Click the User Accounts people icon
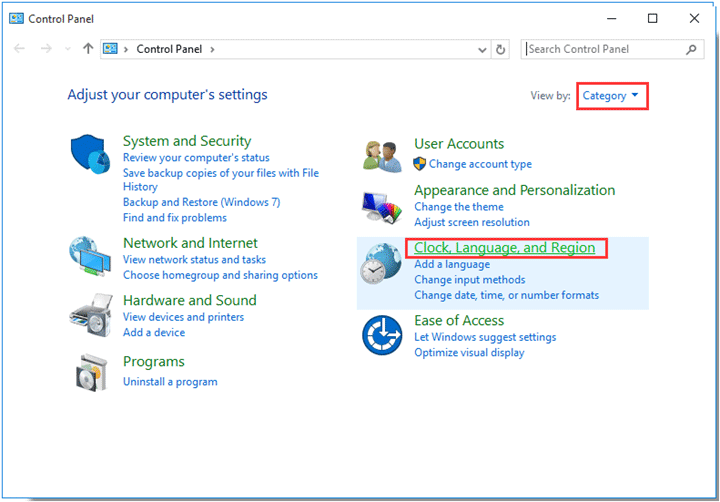720x502 pixels. pos(382,157)
